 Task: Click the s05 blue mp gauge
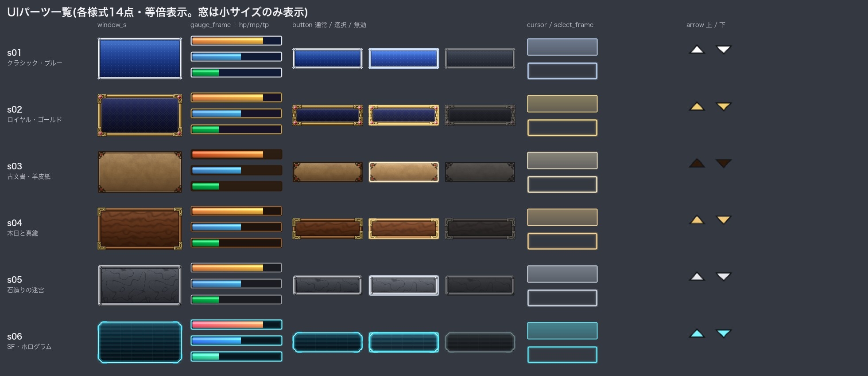click(x=236, y=284)
